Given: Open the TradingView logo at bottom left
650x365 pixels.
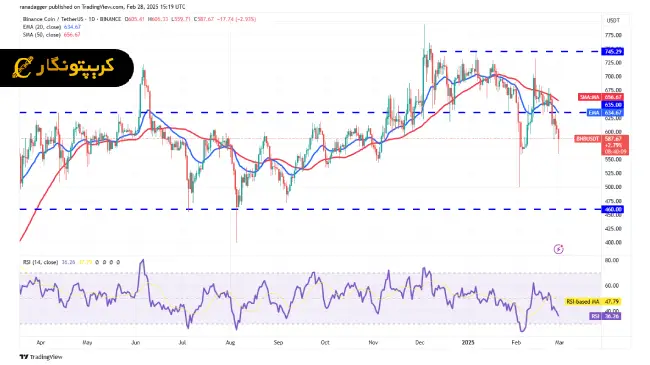Looking at the screenshot, I should [41, 357].
